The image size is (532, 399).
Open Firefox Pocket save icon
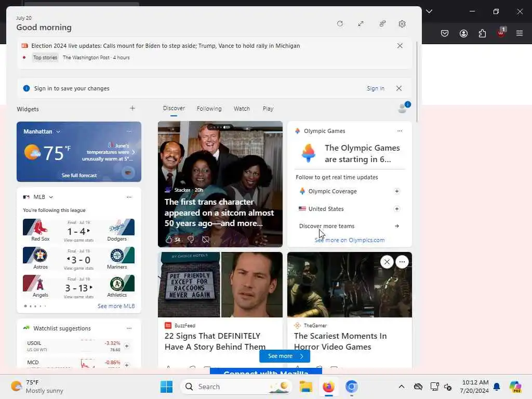pos(445,33)
